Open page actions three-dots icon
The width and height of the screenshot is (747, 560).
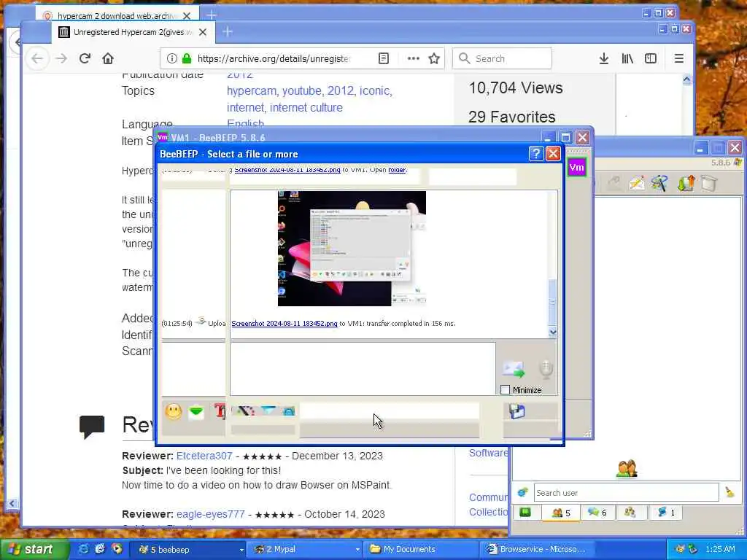tap(413, 58)
